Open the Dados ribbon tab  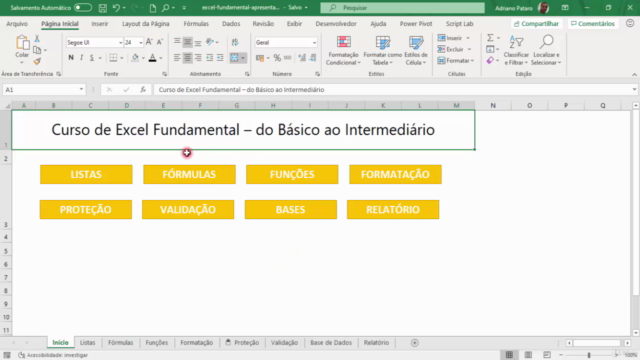[231, 24]
